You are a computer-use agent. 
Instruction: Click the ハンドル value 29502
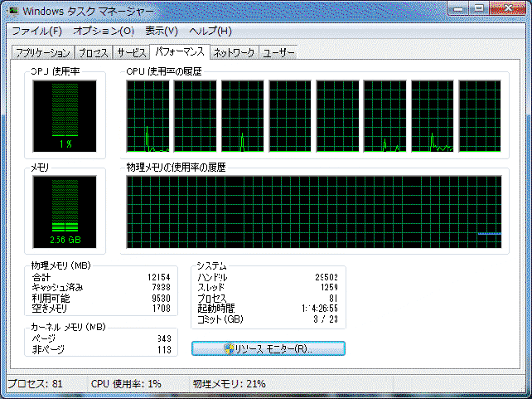point(326,277)
